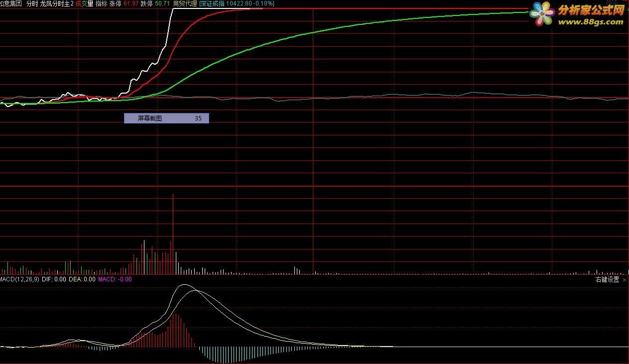Click the 涨停 61.97 value

pyautogui.click(x=124, y=3)
